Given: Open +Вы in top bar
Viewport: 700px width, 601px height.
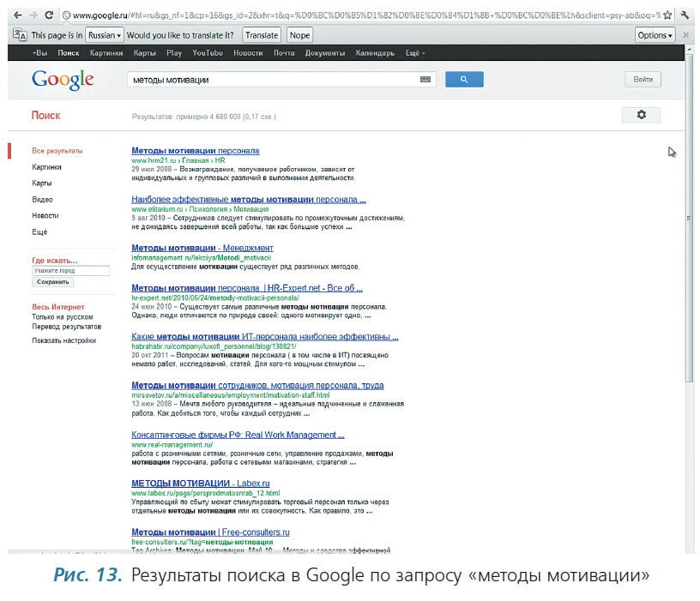Looking at the screenshot, I should tap(39, 53).
